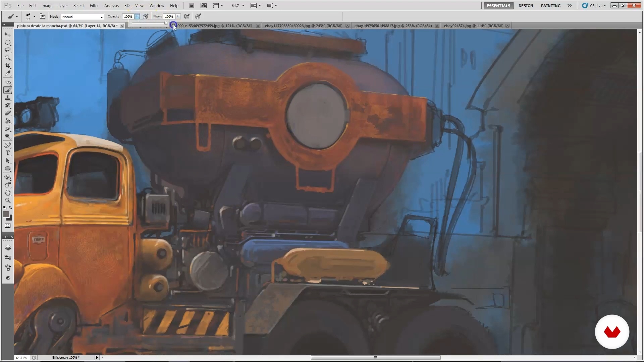Launch Mini Bridge

point(204,6)
